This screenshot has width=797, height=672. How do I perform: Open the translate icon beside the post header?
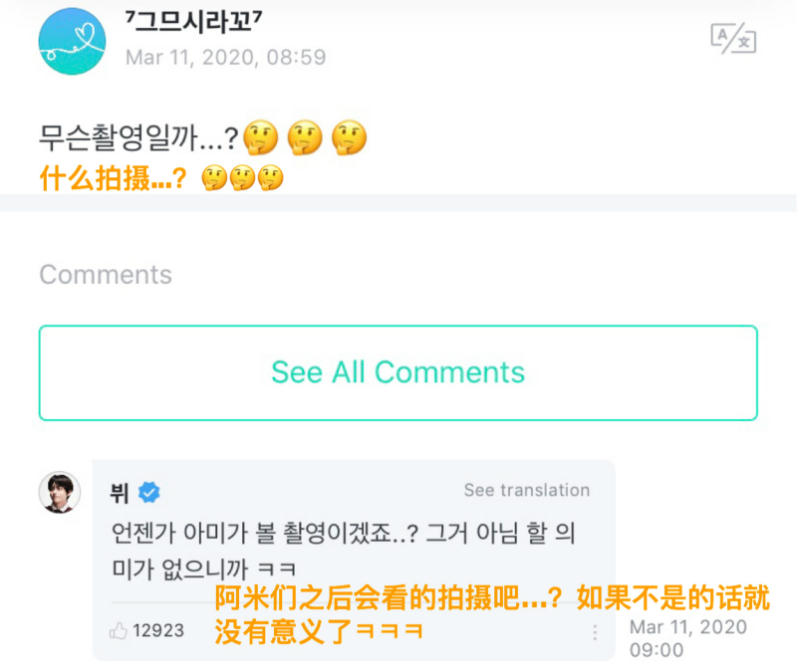(732, 38)
